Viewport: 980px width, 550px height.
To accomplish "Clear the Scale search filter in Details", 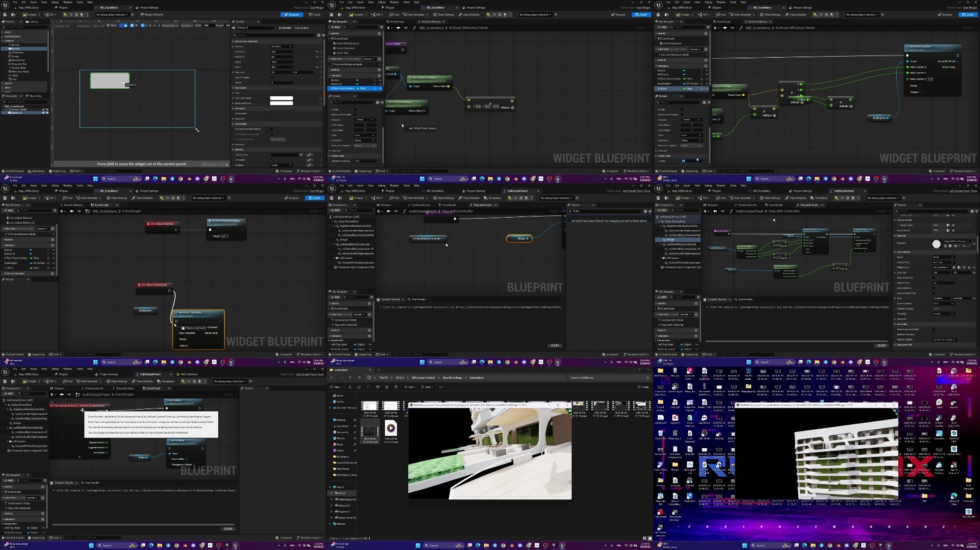I will 570,211.
